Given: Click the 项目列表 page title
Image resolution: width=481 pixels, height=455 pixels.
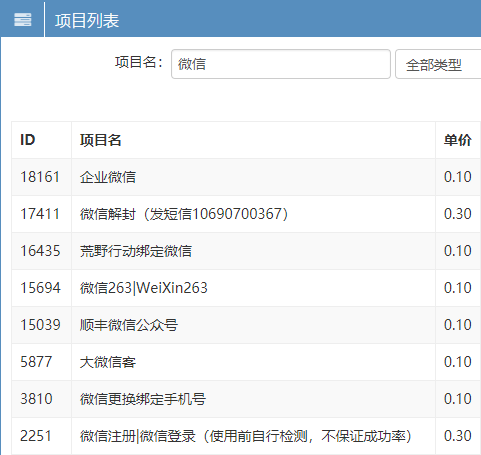Looking at the screenshot, I should (87, 20).
